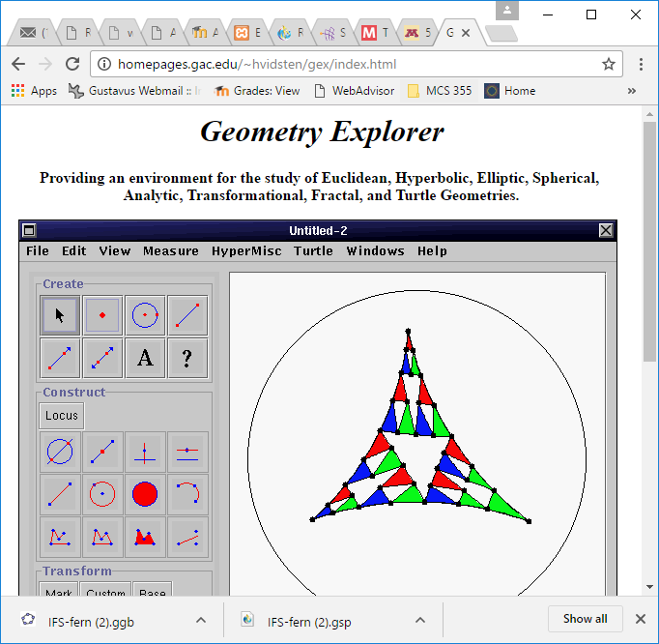The image size is (659, 644).
Task: Click the Intersection construct icon
Action: pos(60,452)
